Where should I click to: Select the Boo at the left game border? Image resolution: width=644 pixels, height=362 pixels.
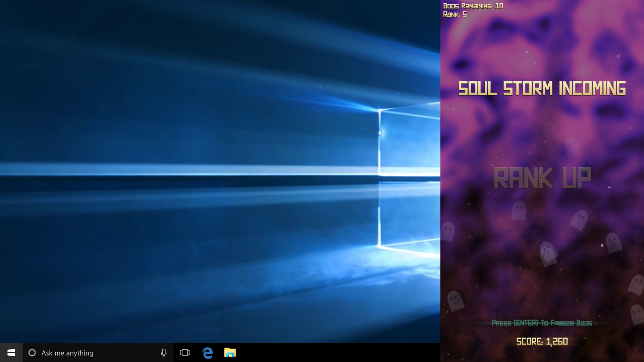point(447,232)
